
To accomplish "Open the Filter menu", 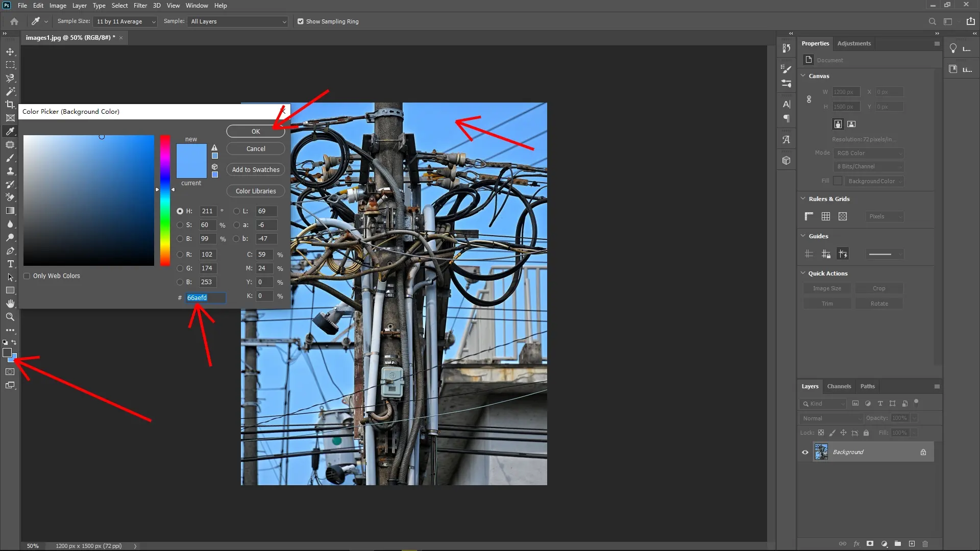I will (140, 6).
